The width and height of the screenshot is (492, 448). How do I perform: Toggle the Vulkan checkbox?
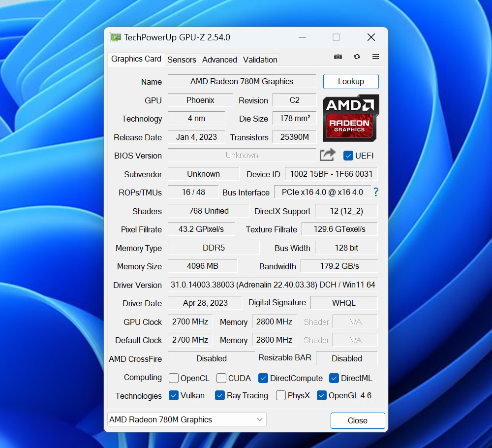(174, 395)
